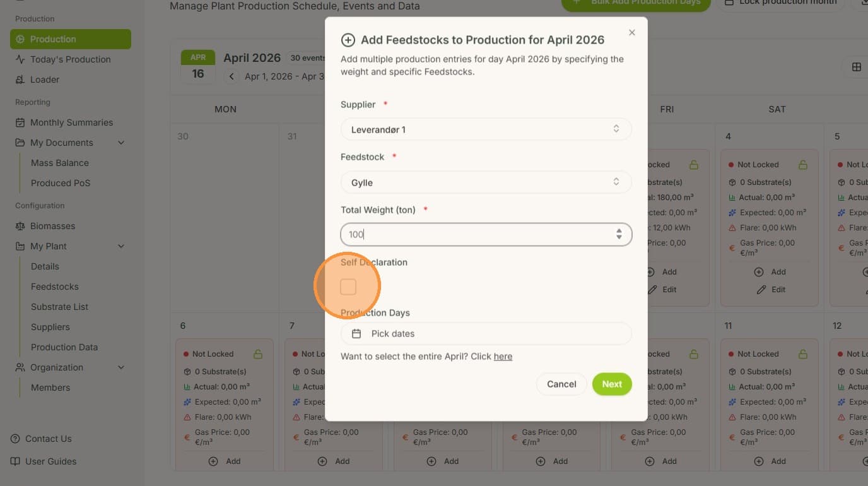Open Monthly Summaries
This screenshot has height=486, width=868.
click(x=71, y=122)
